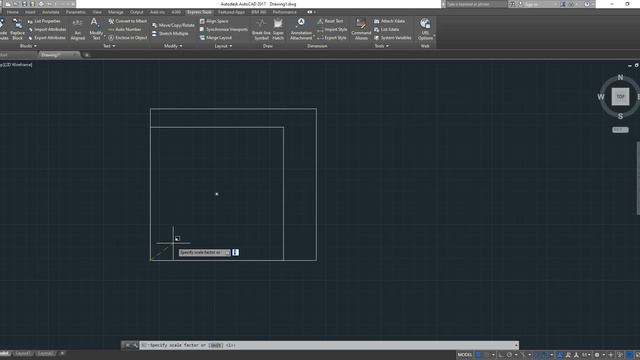Screen dimensions: 640x360
Task: Open the Super Hatch tool
Action: click(x=278, y=29)
